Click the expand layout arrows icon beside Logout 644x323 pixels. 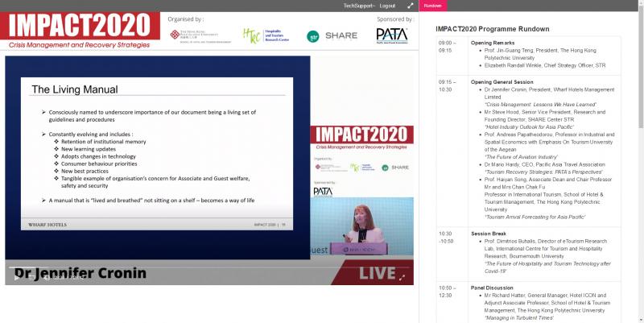coord(410,6)
